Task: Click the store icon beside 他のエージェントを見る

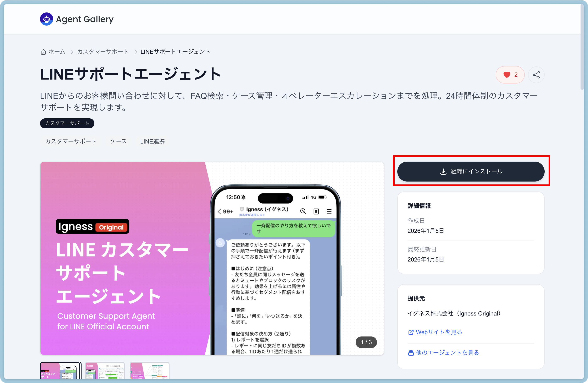Action: tap(411, 353)
